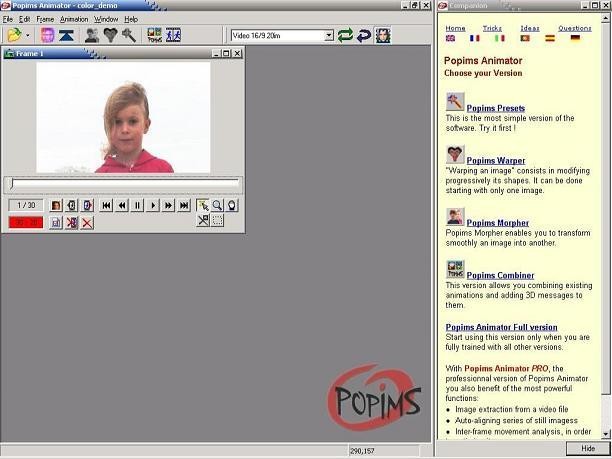Click the blue hourglass-shaped toolbar icon
Screen dimensions: 612x459
[x=66, y=36]
